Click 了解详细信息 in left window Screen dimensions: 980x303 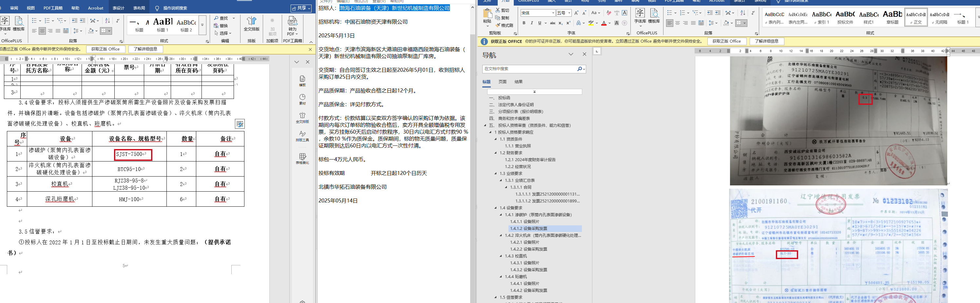coord(145,49)
